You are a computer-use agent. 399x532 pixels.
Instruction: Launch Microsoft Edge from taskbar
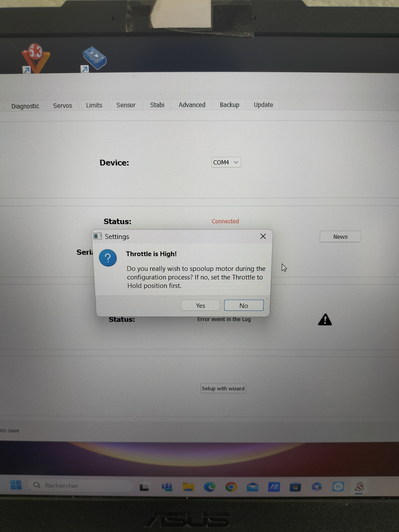point(209,487)
